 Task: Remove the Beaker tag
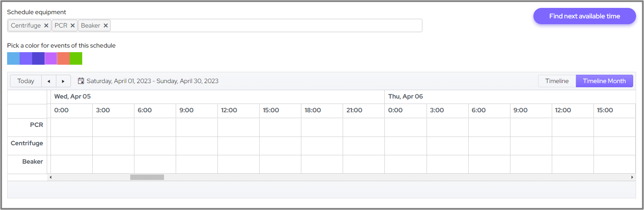coord(106,25)
